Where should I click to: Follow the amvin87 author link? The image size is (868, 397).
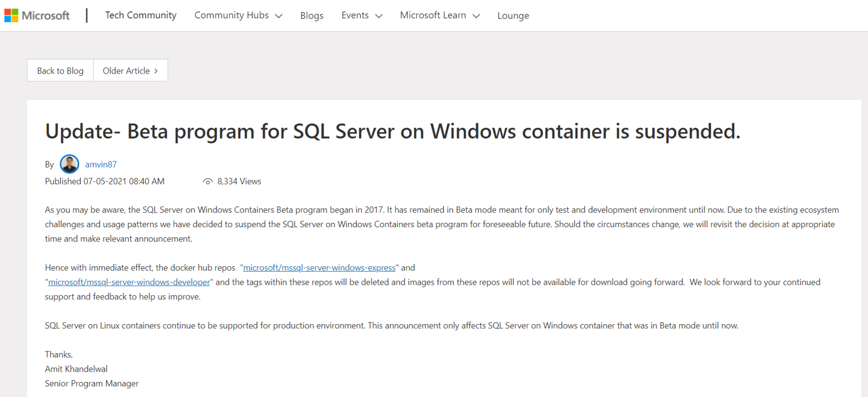point(101,164)
